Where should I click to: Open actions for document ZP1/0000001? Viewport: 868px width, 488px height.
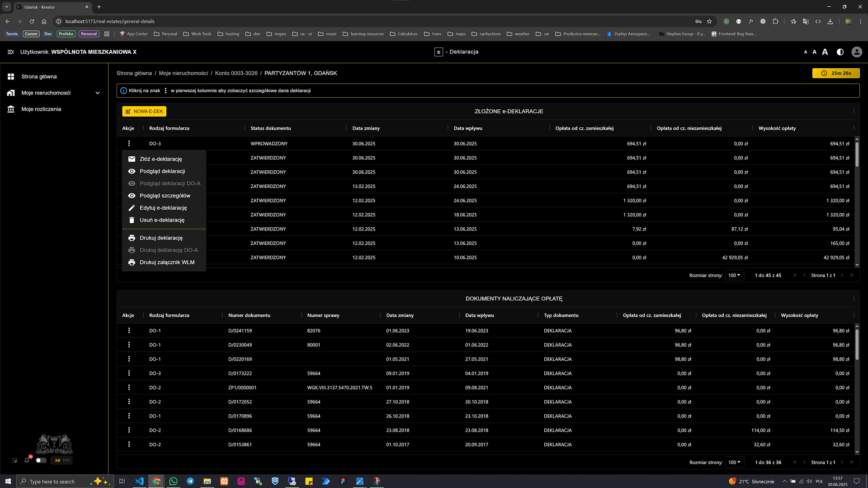(x=129, y=388)
